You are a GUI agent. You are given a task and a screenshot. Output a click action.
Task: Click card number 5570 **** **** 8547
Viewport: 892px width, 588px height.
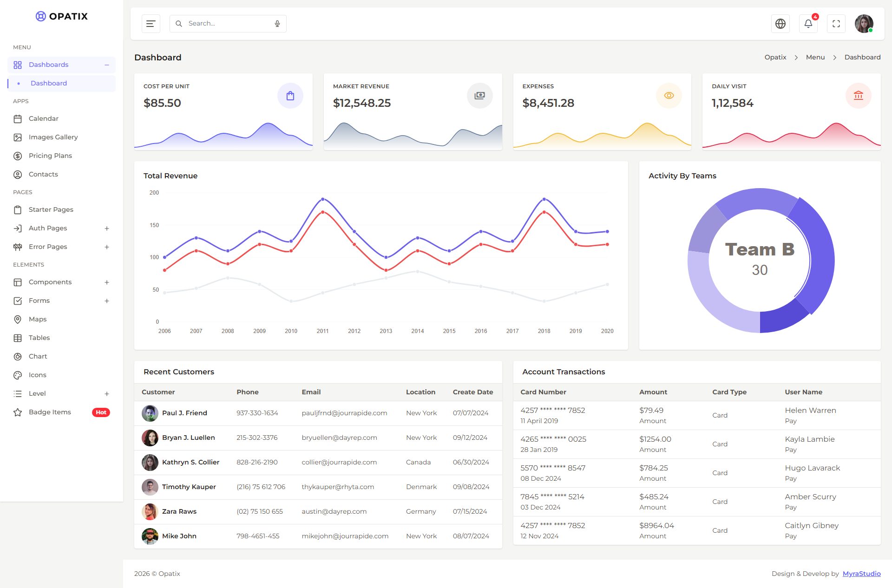click(x=552, y=468)
